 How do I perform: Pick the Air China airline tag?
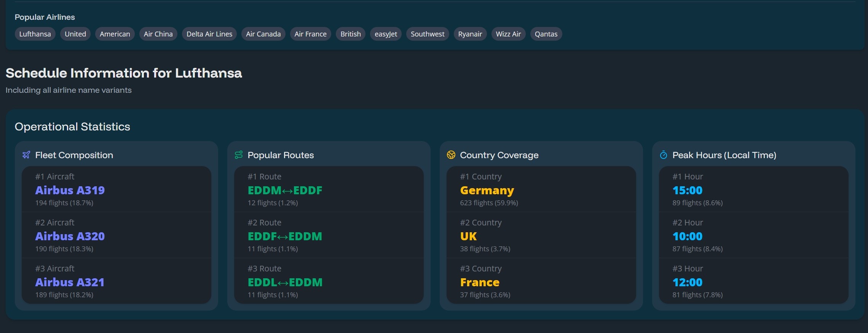tap(158, 34)
